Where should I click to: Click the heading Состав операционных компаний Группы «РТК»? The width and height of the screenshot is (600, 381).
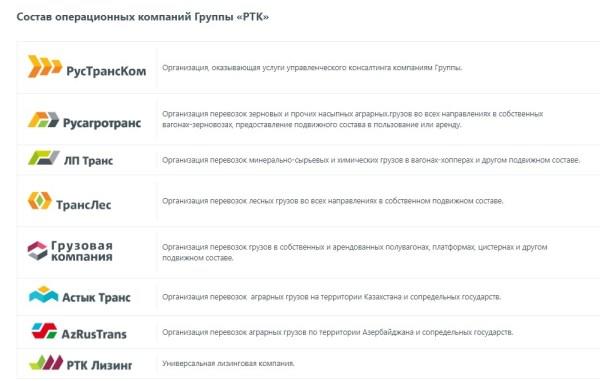pos(143,17)
